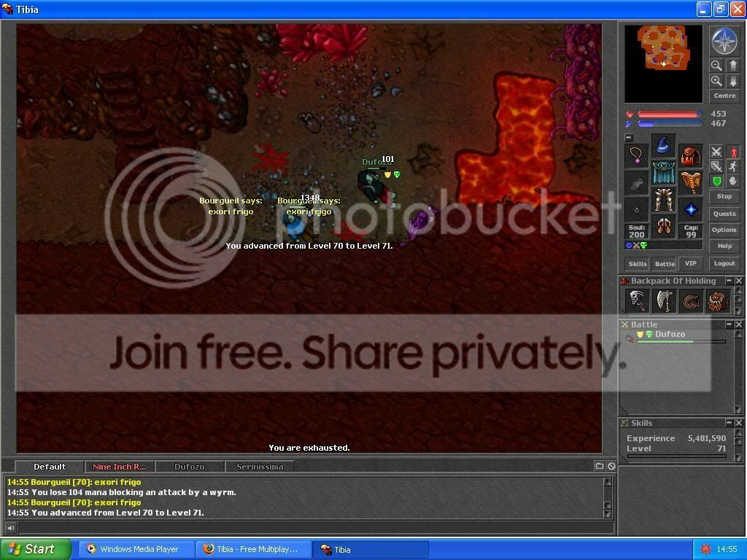747x560 pixels.
Task: Close the Battle window
Action: point(738,324)
